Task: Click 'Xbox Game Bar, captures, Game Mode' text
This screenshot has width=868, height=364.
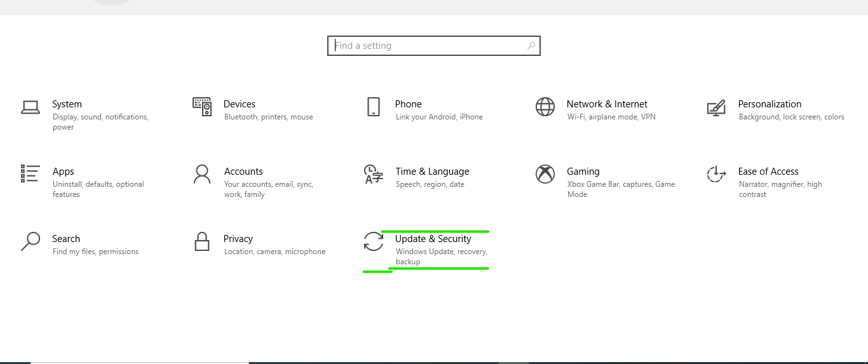Action: pos(621,189)
